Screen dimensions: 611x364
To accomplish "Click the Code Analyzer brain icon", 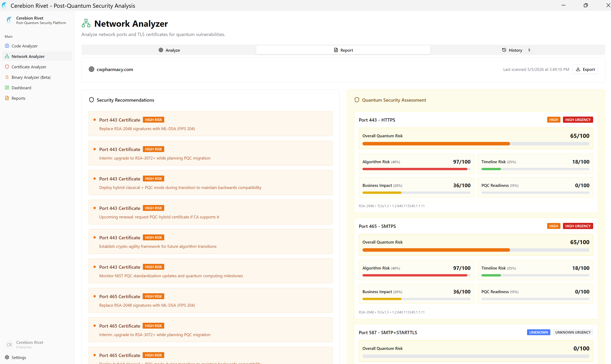I will (7, 46).
